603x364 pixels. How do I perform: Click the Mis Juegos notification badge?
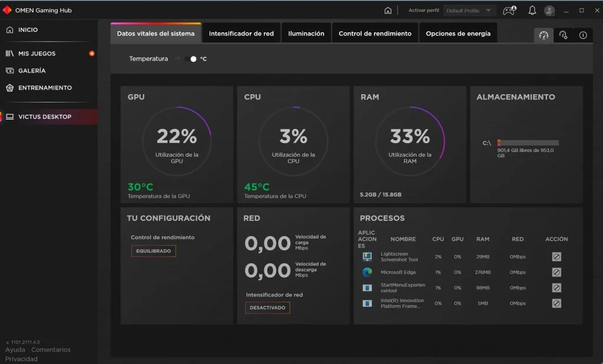[x=91, y=54]
